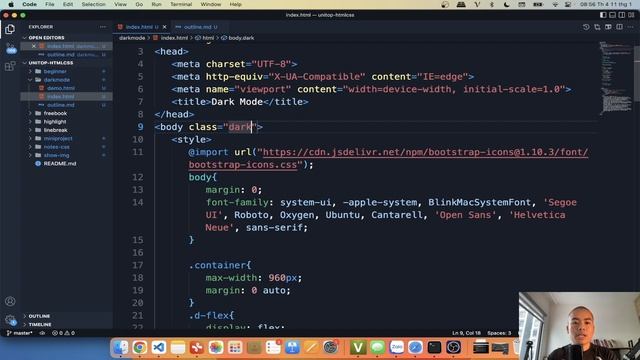Collapse the darkmode folder
This screenshot has height=360, width=640.
pyautogui.click(x=57, y=80)
